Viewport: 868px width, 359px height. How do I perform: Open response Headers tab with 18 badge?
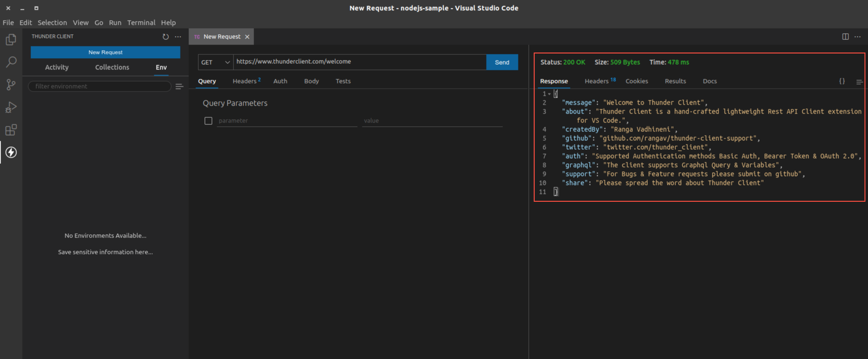[600, 81]
